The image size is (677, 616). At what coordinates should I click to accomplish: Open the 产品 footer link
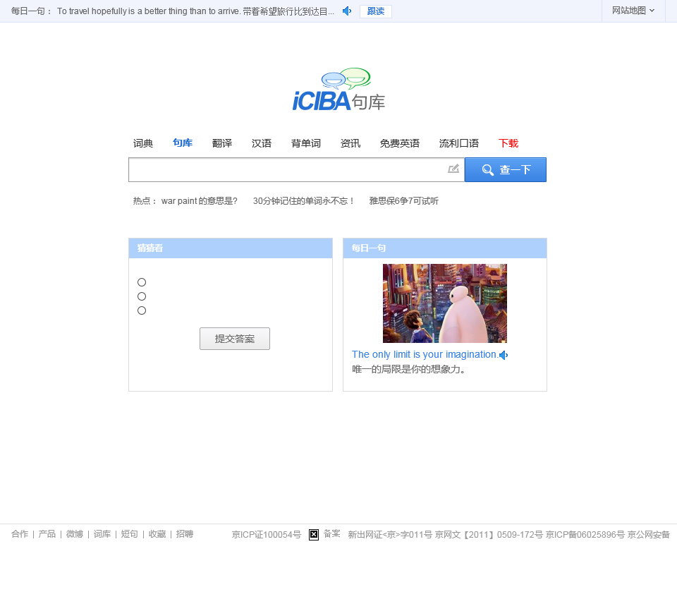coord(47,534)
